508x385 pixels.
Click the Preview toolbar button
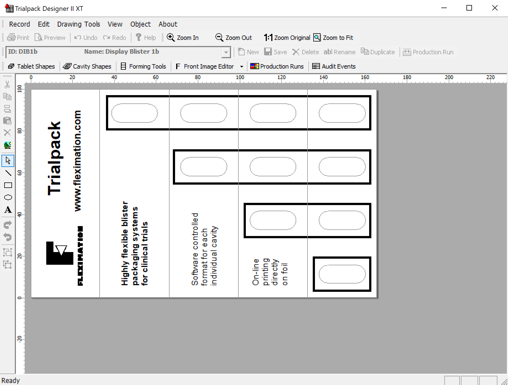(50, 38)
